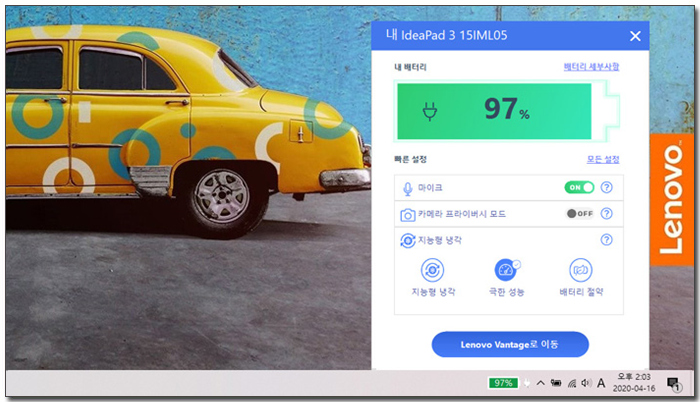Click the 지능형 냉각 header icon
The width and height of the screenshot is (700, 402).
coord(408,241)
